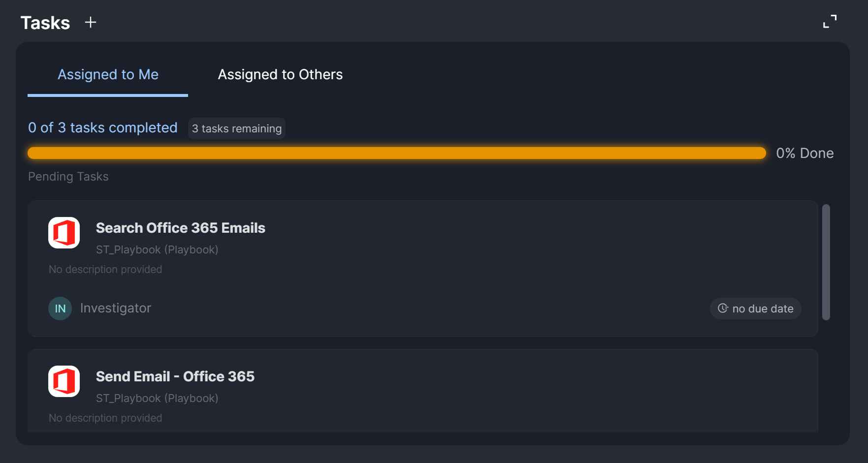Image resolution: width=868 pixels, height=463 pixels.
Task: Click the expand-to-fullscreen icon in top right corner
Action: (831, 22)
